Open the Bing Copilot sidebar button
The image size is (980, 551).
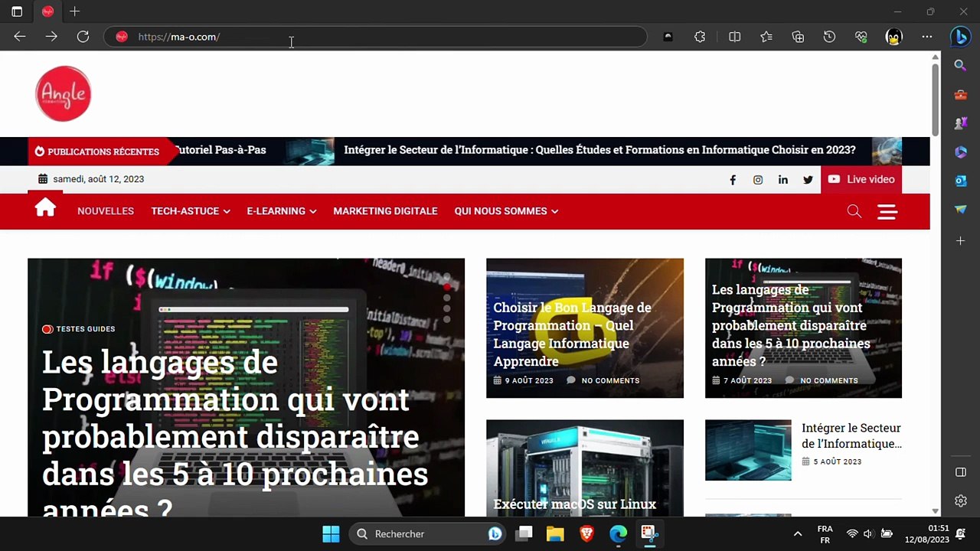[x=960, y=37]
